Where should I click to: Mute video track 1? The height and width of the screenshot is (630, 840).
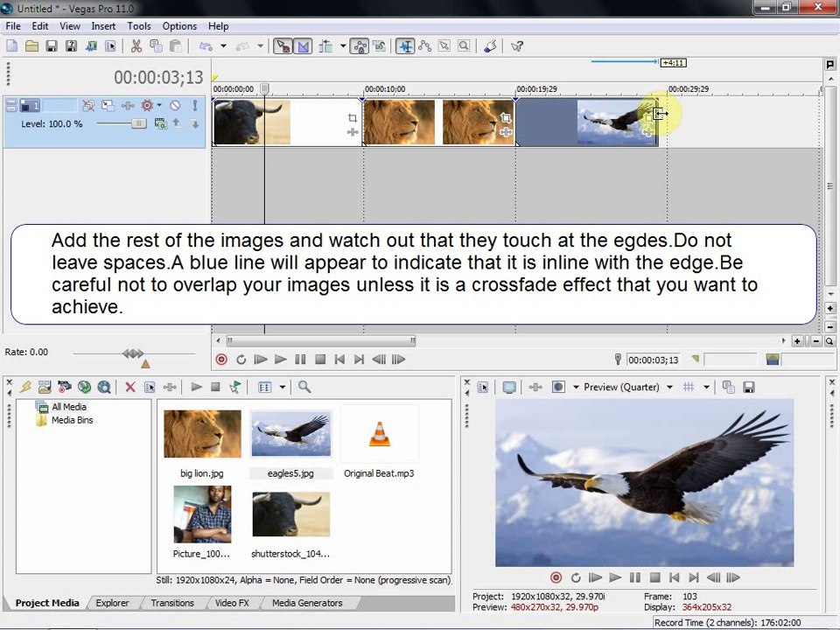pyautogui.click(x=175, y=106)
